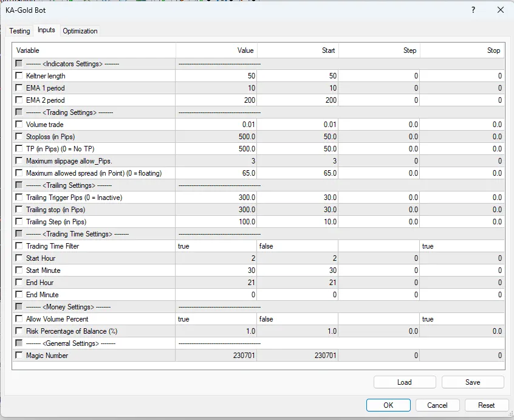Change the Allow Volume Percent value
This screenshot has width=514, height=420.
click(x=216, y=319)
